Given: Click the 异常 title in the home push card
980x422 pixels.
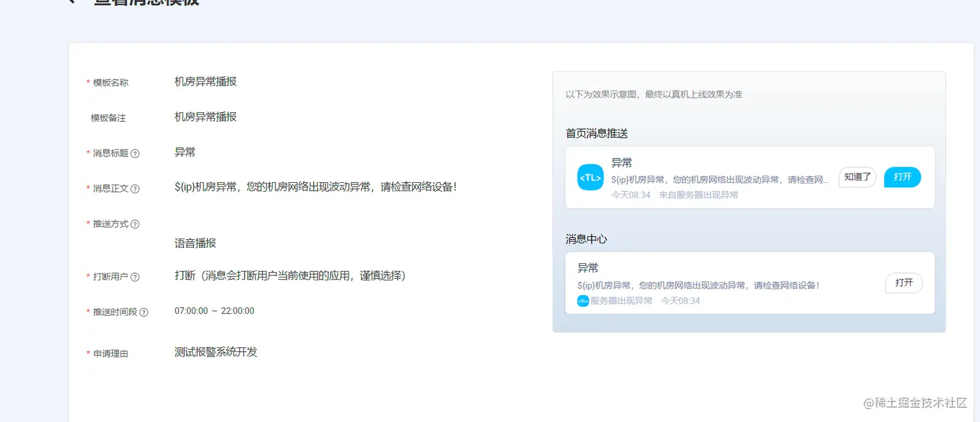Looking at the screenshot, I should pos(622,163).
